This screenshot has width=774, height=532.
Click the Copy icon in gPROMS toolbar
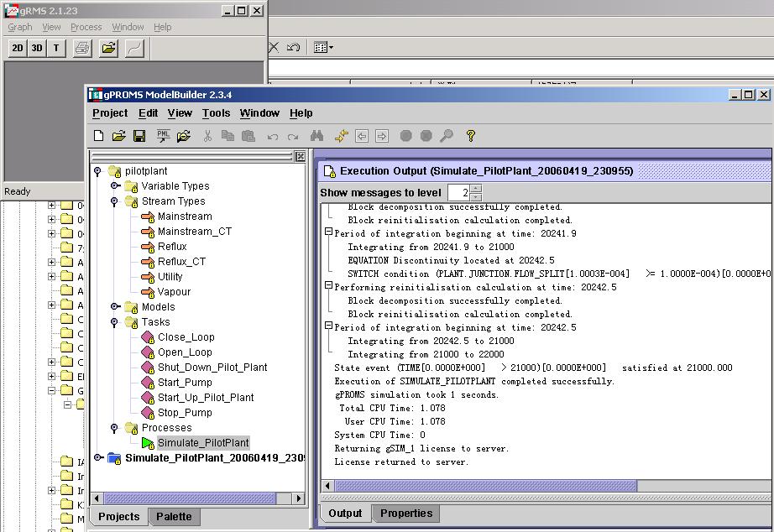(227, 136)
